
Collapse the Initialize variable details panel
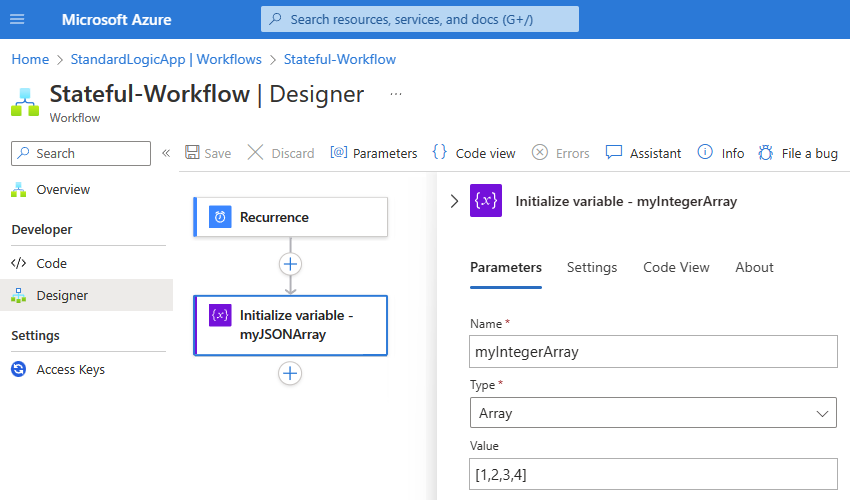pyautogui.click(x=454, y=201)
